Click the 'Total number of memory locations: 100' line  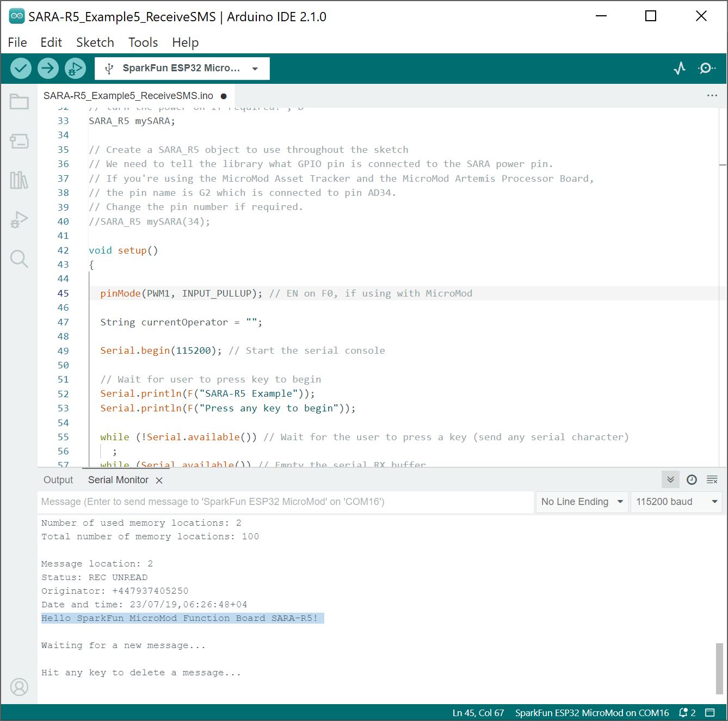pyautogui.click(x=150, y=537)
